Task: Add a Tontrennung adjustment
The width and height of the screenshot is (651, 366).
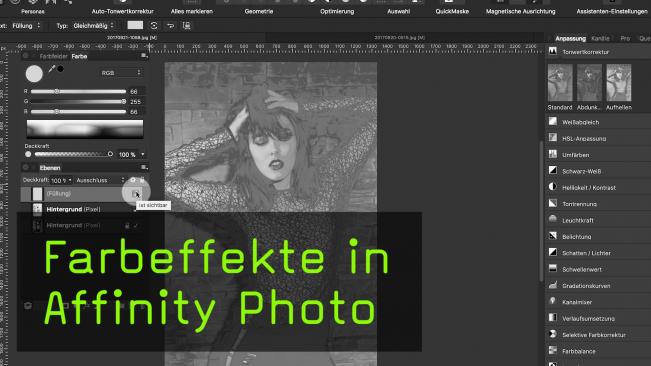Action: click(x=598, y=204)
